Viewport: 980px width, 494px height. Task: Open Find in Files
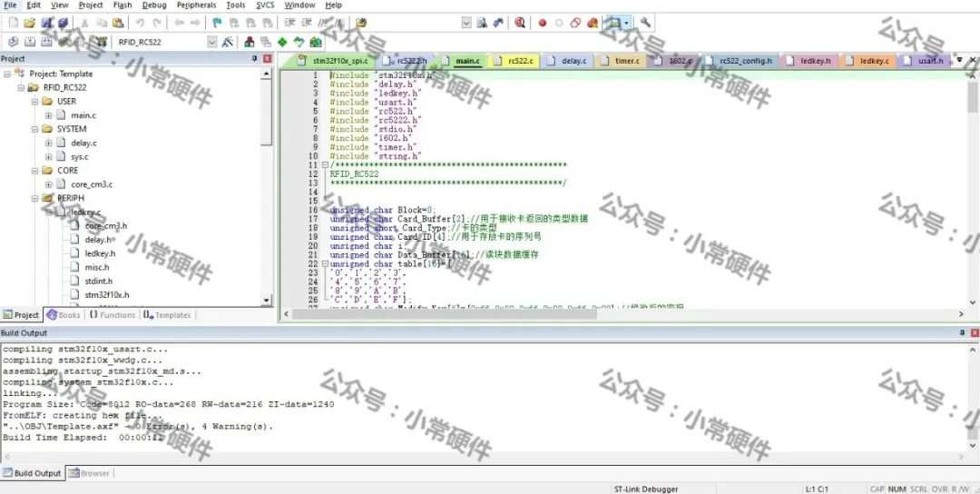(x=360, y=23)
